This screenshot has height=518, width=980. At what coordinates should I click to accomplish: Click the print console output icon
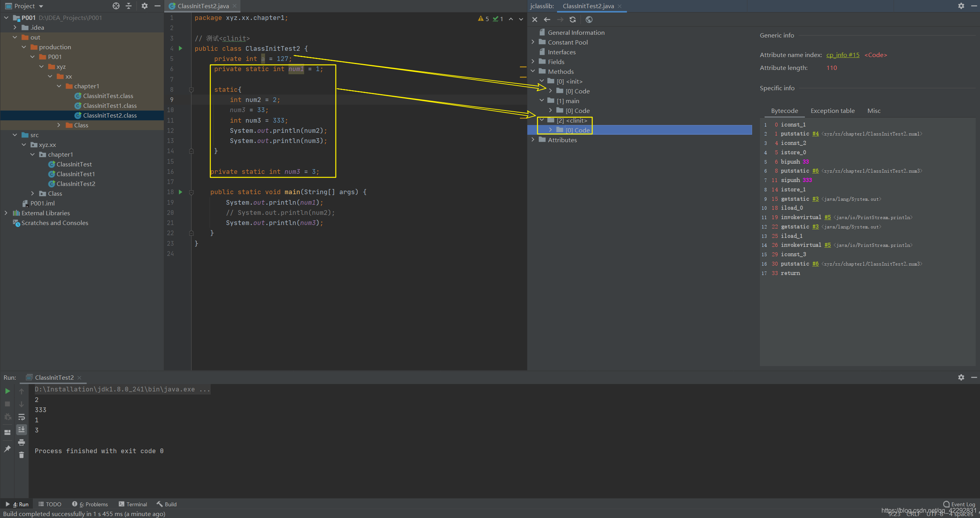[21, 442]
